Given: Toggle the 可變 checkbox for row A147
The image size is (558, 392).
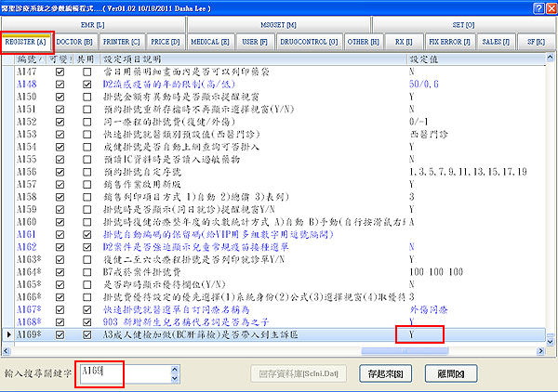Looking at the screenshot, I should (60, 71).
